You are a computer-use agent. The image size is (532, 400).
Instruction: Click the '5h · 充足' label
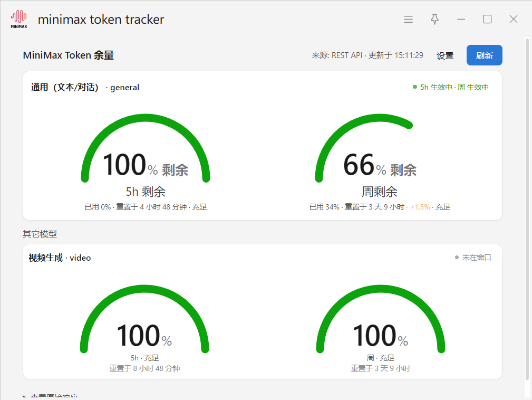click(144, 358)
